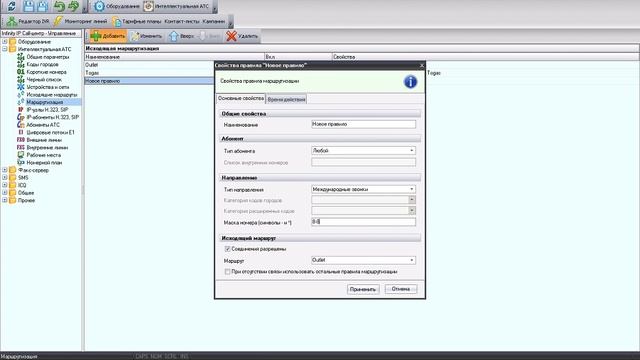Image resolution: width=640 pixels, height=360 pixels.
Task: Click the first save disk icon
Action: [x=29, y=6]
